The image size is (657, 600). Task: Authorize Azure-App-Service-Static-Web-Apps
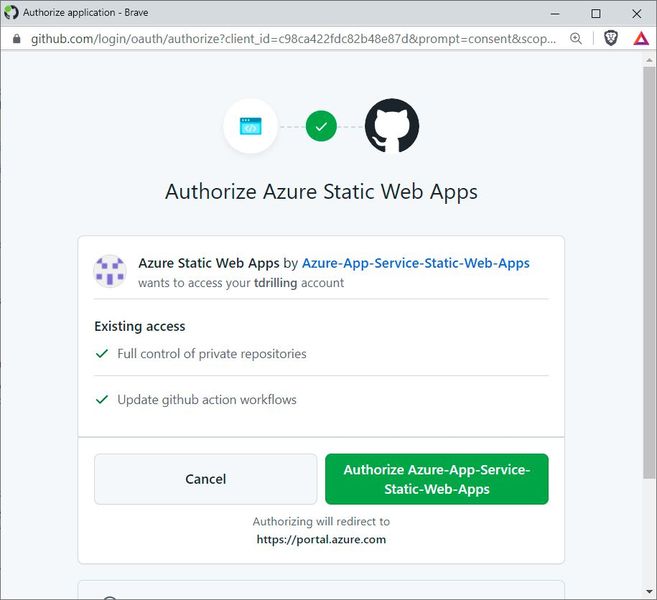point(437,479)
